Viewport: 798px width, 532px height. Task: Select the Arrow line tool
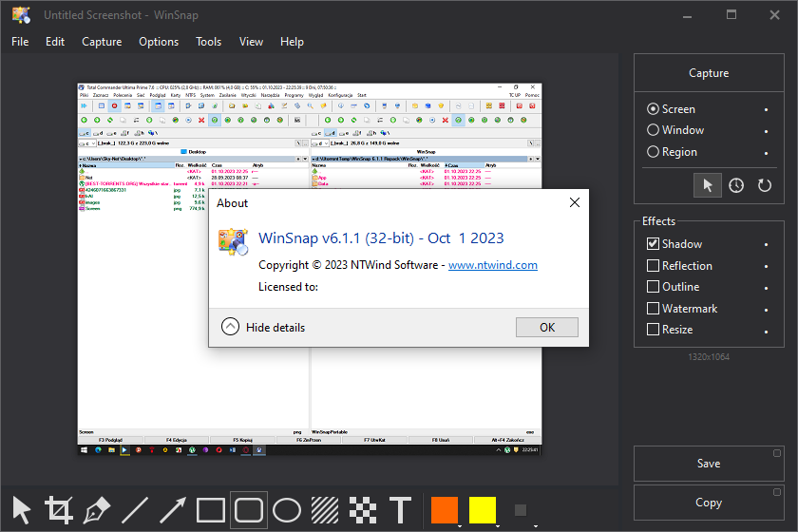pyautogui.click(x=173, y=510)
